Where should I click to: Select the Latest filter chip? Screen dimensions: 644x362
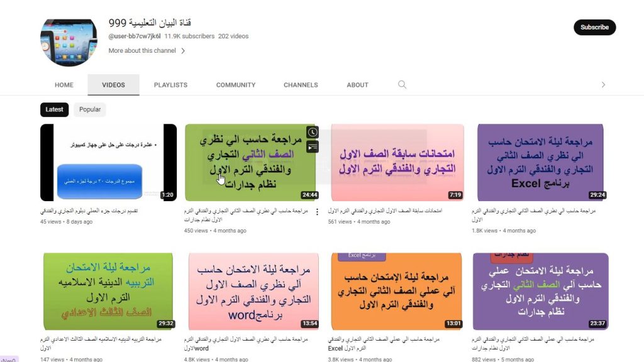click(x=54, y=109)
